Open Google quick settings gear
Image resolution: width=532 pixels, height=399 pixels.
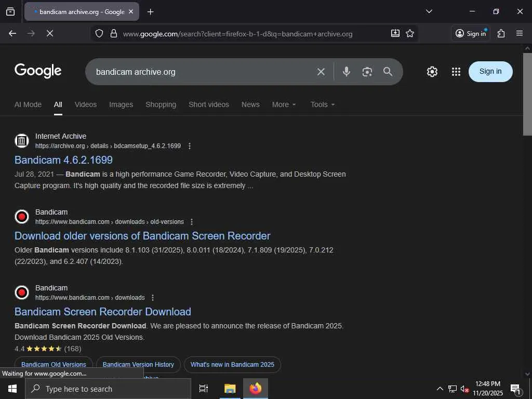(432, 72)
